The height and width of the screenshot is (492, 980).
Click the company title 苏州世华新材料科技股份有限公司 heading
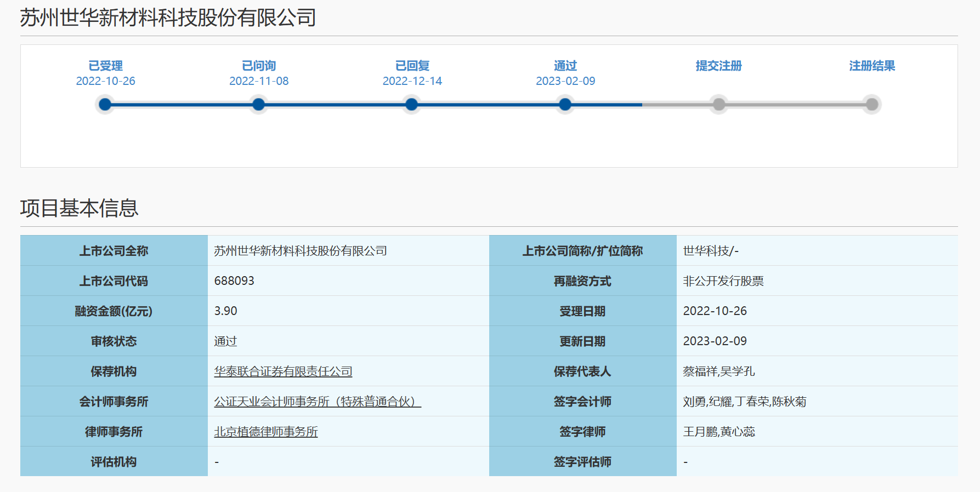(168, 18)
